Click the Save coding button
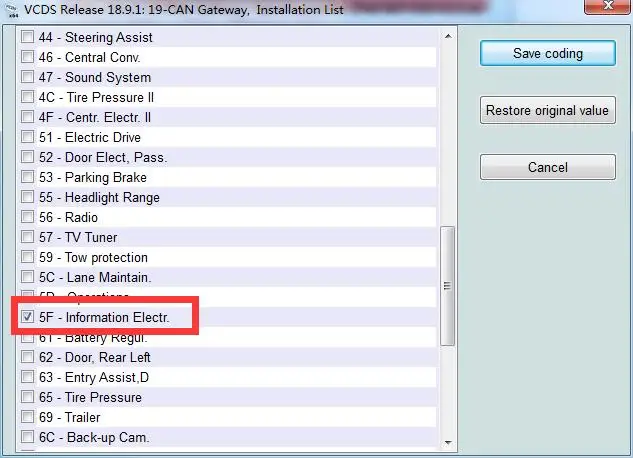Image resolution: width=633 pixels, height=458 pixels. [548, 53]
